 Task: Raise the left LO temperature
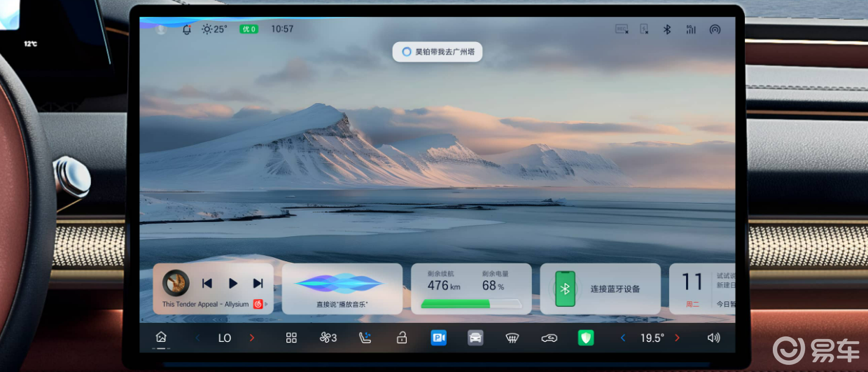[x=252, y=338]
